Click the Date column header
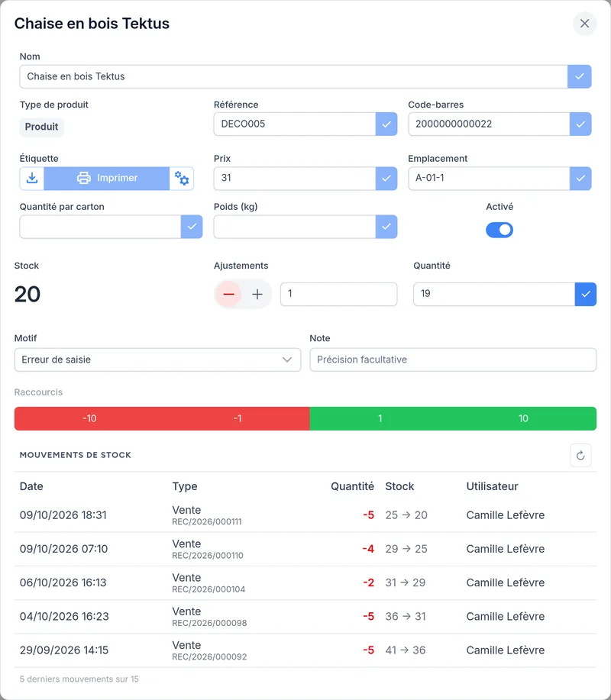 (x=31, y=486)
